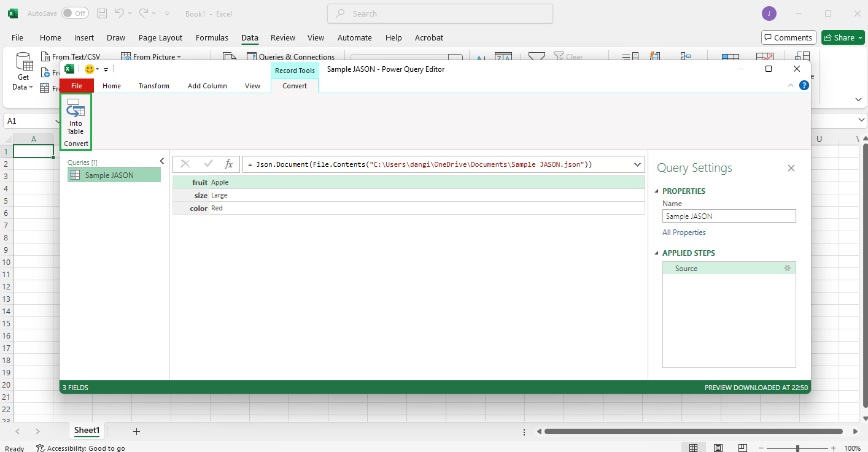Click the 100% zoom level

coord(852,448)
